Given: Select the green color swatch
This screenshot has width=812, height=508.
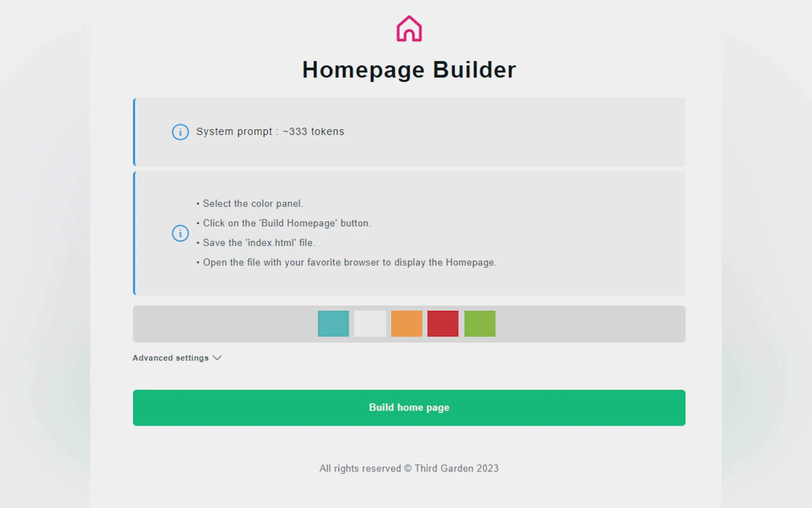Looking at the screenshot, I should [x=479, y=323].
